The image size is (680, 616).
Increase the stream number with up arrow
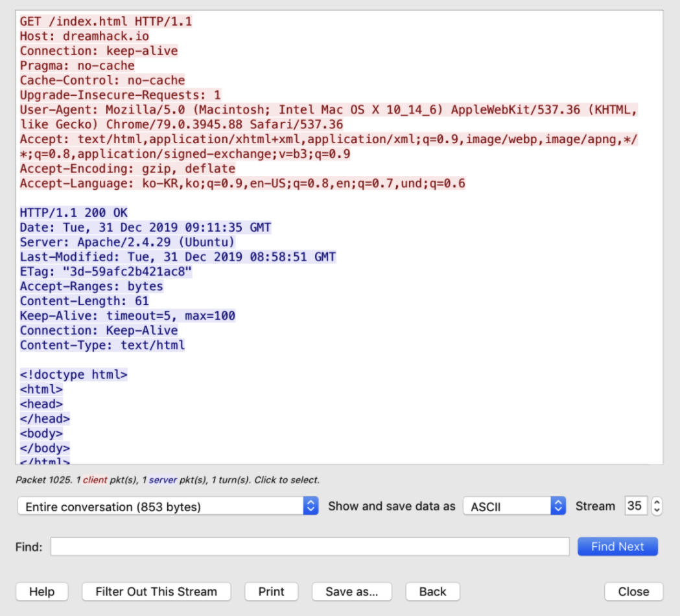657,503
